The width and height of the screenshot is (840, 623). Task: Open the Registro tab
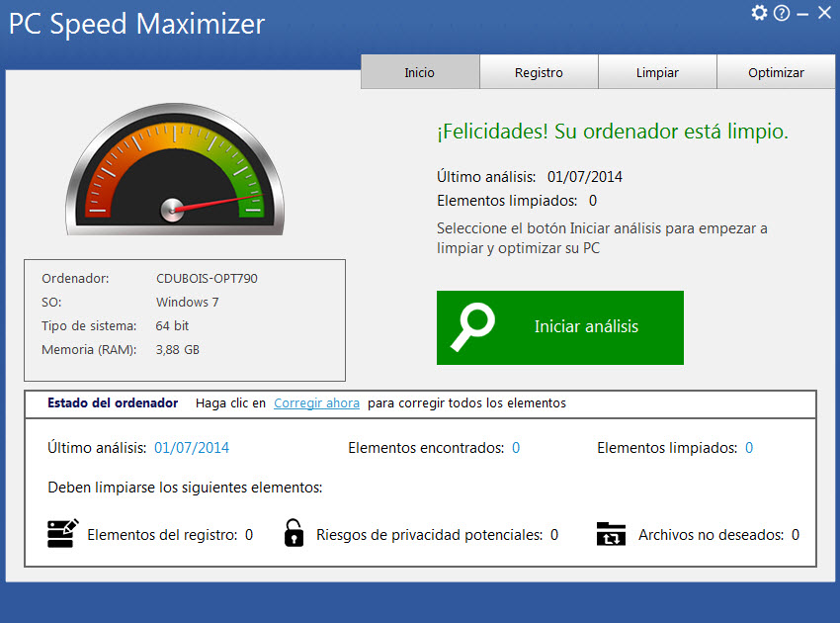(539, 72)
